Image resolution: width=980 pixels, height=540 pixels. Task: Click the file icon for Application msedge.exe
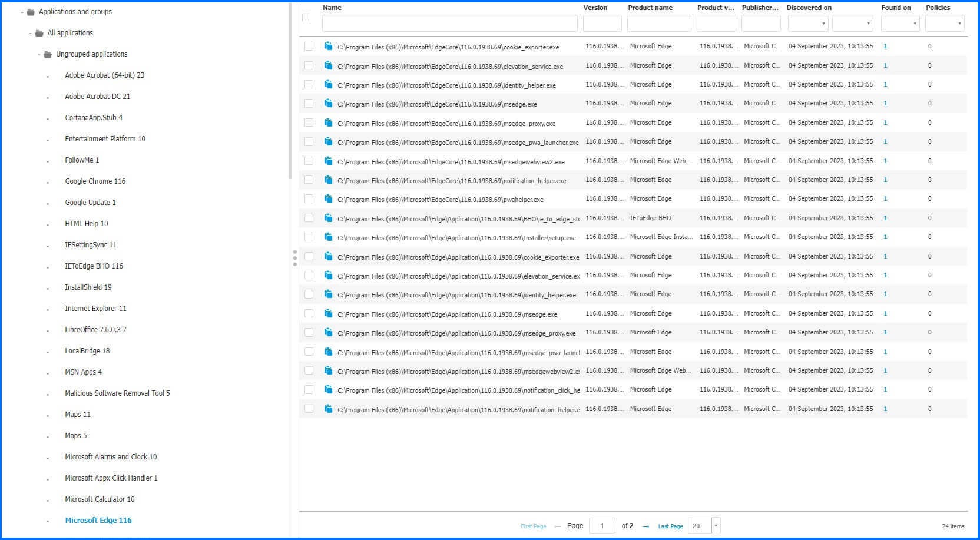tap(328, 313)
